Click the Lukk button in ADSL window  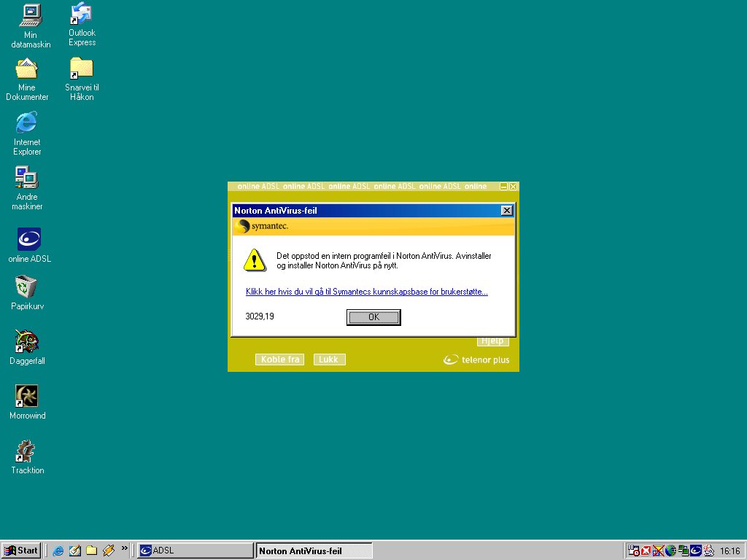329,359
